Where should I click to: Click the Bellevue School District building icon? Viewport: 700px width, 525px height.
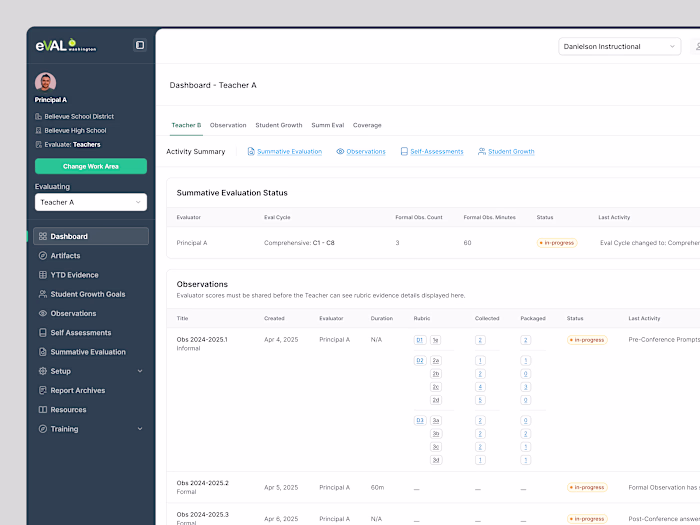pyautogui.click(x=38, y=117)
